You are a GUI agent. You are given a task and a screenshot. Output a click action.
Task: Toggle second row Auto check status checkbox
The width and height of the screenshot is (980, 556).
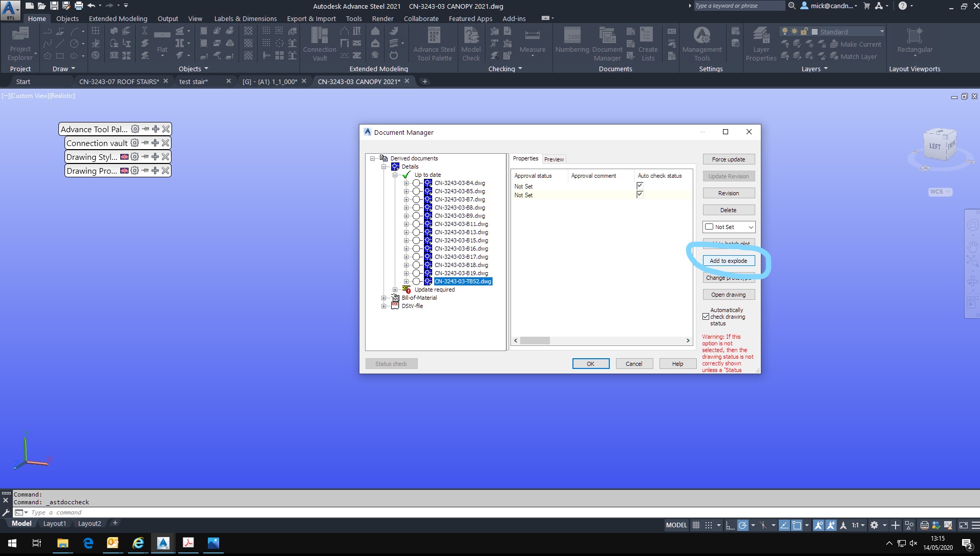[x=640, y=195]
